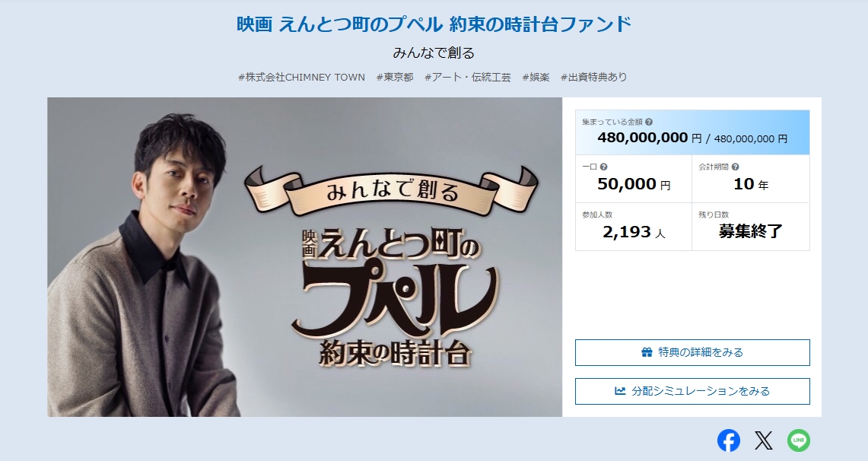The height and width of the screenshot is (461, 868).
Task: Share this fund on Facebook
Action: tap(729, 440)
